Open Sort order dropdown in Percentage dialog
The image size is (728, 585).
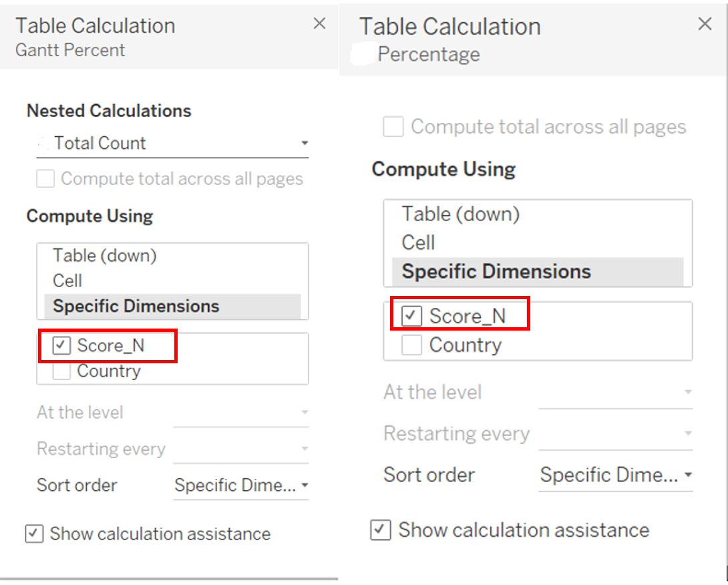[x=615, y=475]
